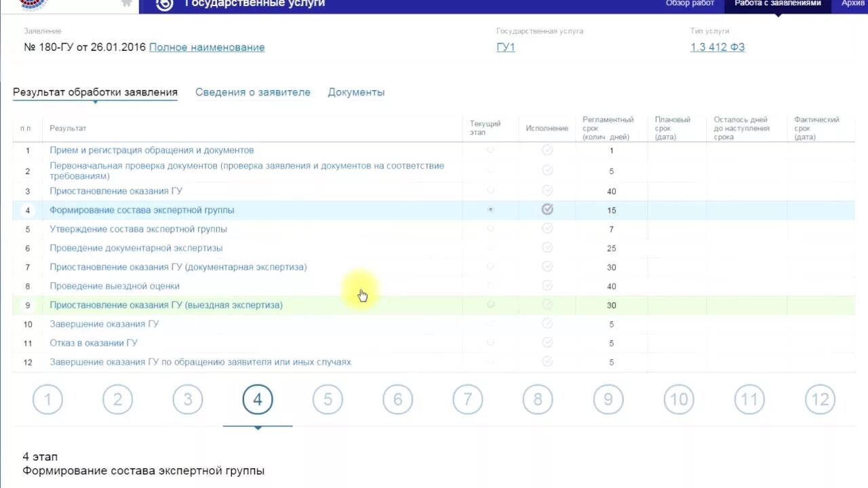Screen dimensions: 868x488
Task: Open Прием и регистрация обращения и документов
Action: click(x=152, y=150)
